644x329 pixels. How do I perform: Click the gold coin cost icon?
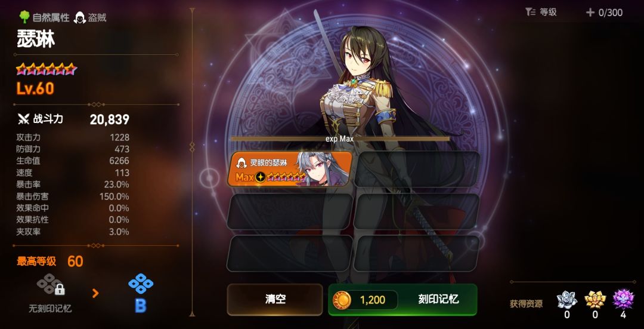[x=342, y=300]
